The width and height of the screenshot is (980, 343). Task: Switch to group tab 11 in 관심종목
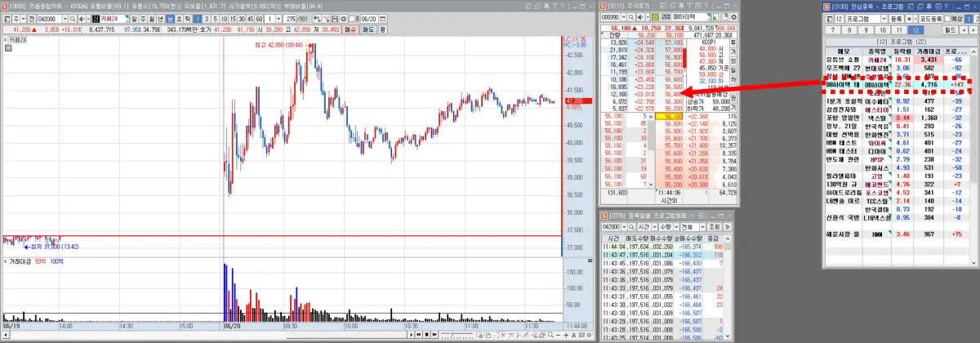point(900,30)
